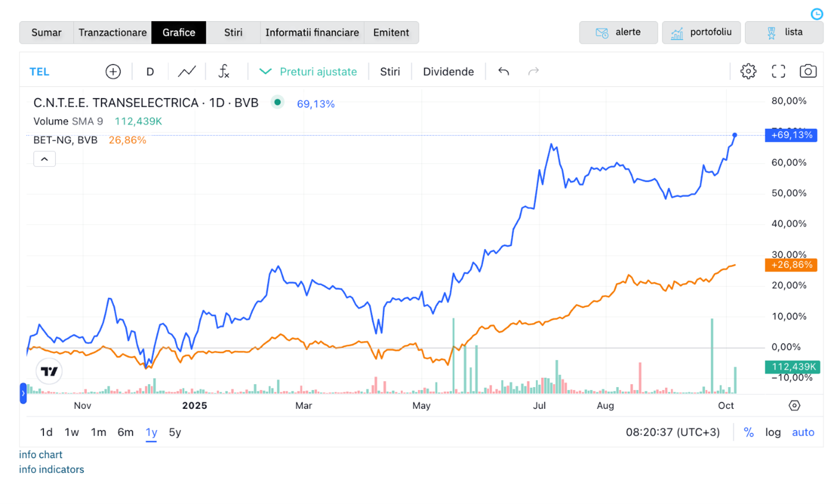Viewport: 840px width, 504px height.
Task: Click the compare or add symbol plus icon
Action: (x=113, y=72)
